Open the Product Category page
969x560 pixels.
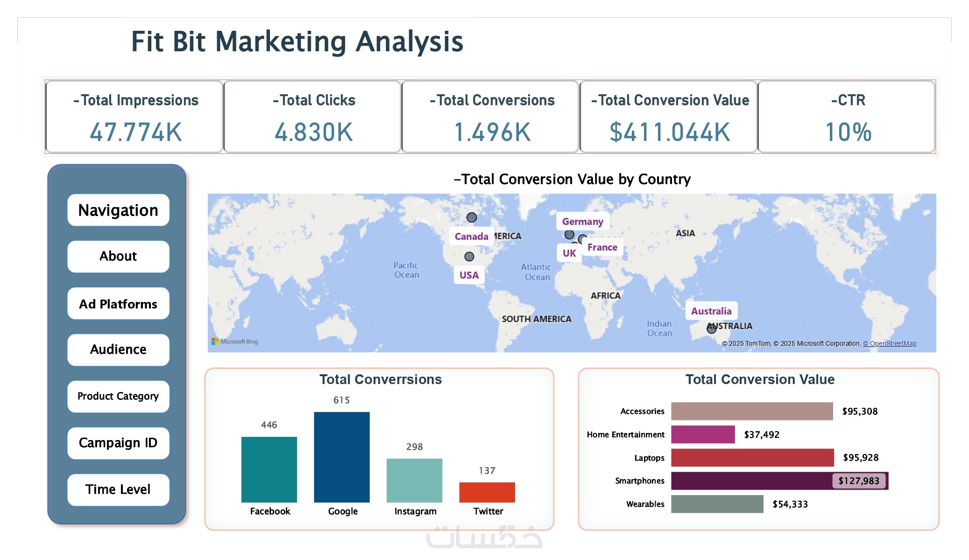[x=118, y=396]
